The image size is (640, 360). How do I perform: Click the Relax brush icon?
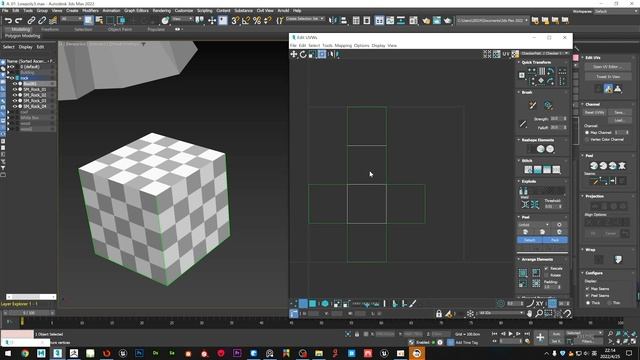[548, 106]
